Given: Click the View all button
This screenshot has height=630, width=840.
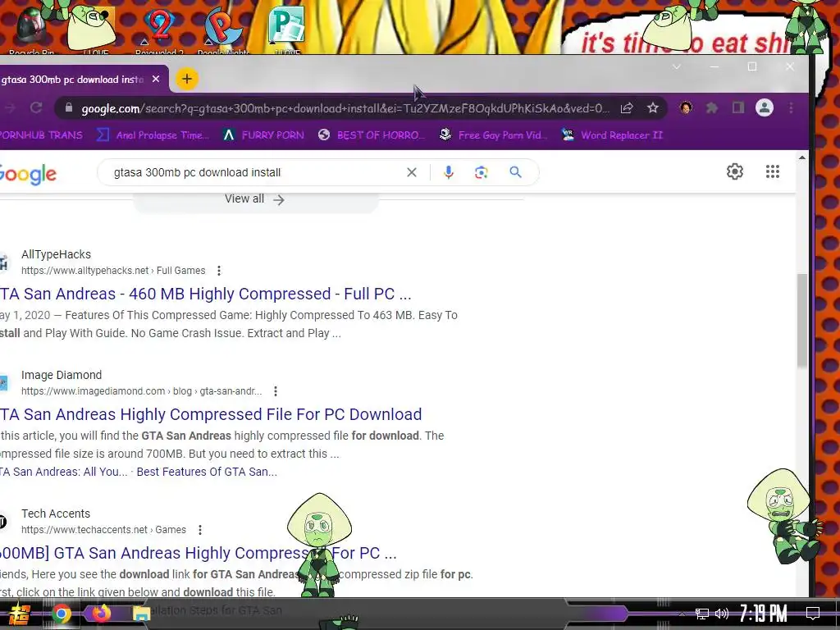Looking at the screenshot, I should [255, 199].
